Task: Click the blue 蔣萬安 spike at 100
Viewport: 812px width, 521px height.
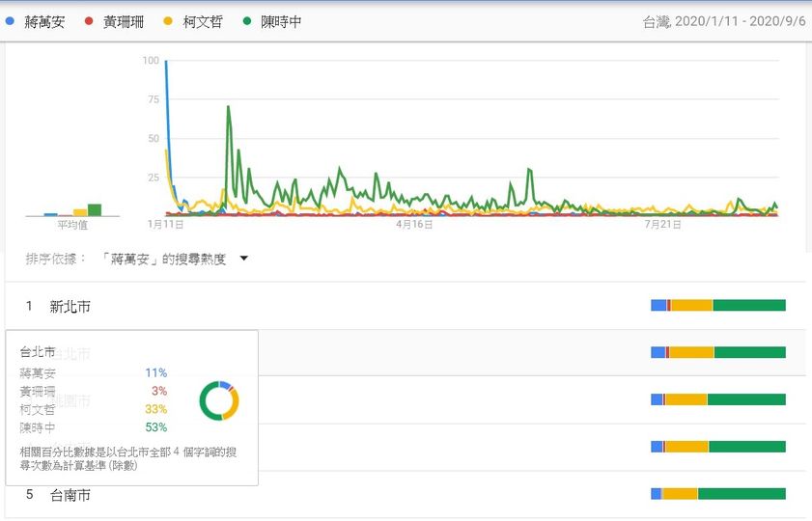Action: pyautogui.click(x=166, y=63)
